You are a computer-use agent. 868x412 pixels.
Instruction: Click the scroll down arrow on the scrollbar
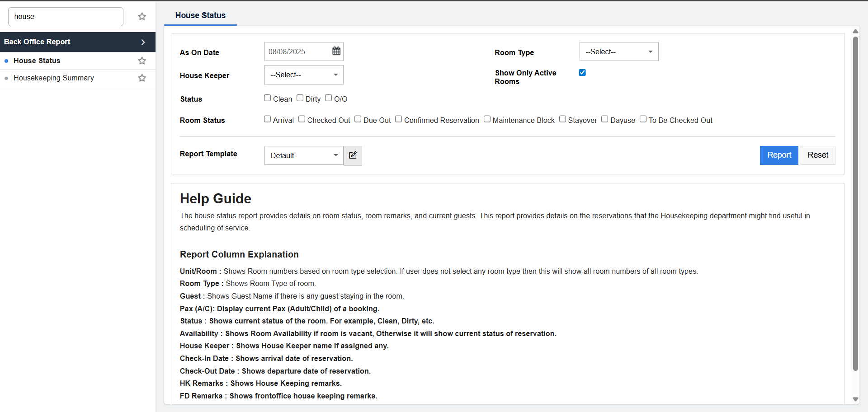pyautogui.click(x=855, y=399)
